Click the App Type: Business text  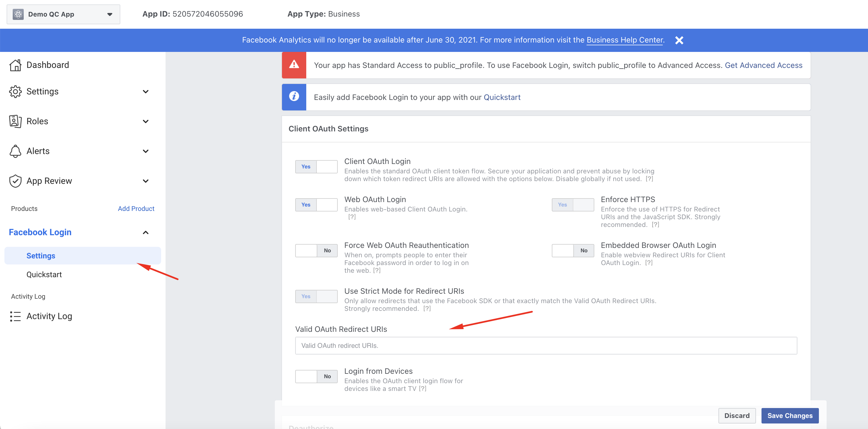tap(323, 14)
